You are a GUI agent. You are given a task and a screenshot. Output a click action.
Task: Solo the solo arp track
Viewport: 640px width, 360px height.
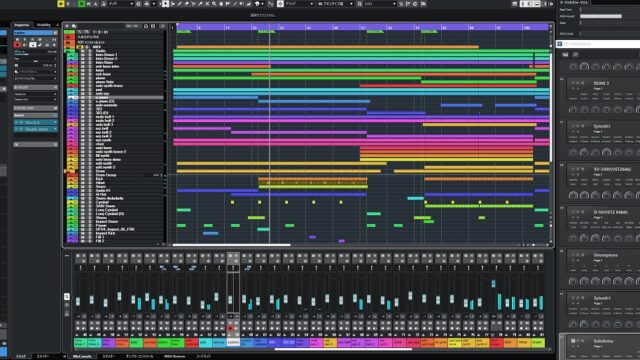click(89, 93)
